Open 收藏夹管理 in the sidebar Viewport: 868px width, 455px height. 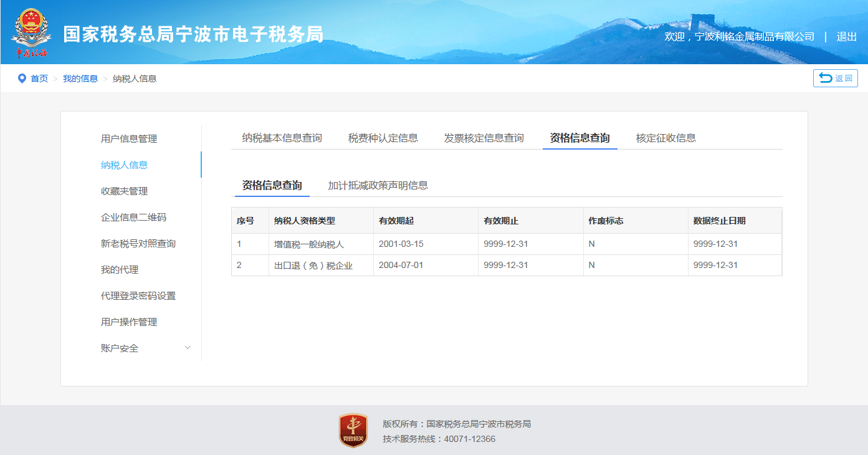point(124,191)
